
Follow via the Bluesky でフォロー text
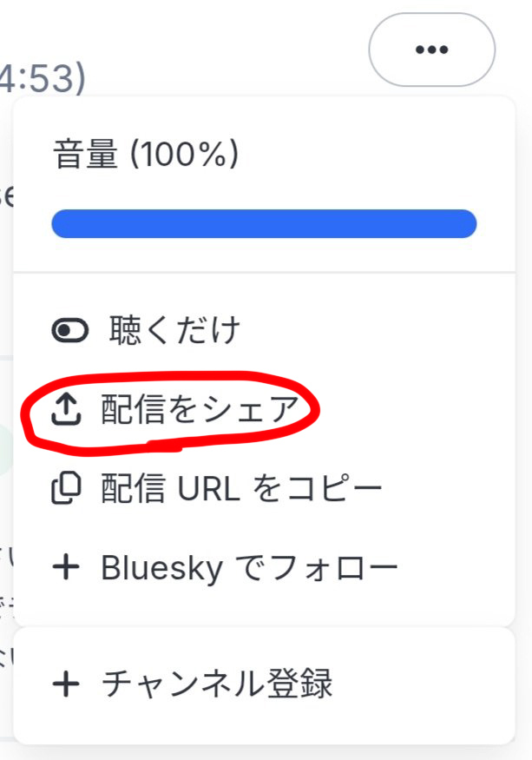[249, 568]
